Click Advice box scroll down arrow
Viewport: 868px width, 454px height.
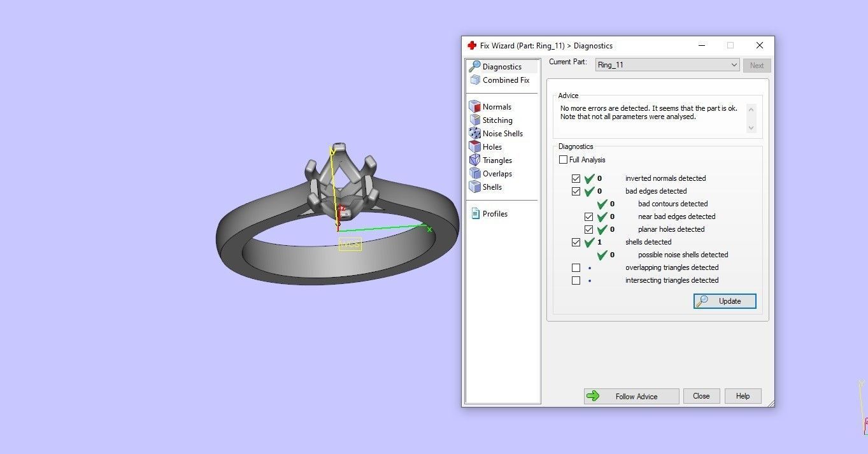coord(751,128)
